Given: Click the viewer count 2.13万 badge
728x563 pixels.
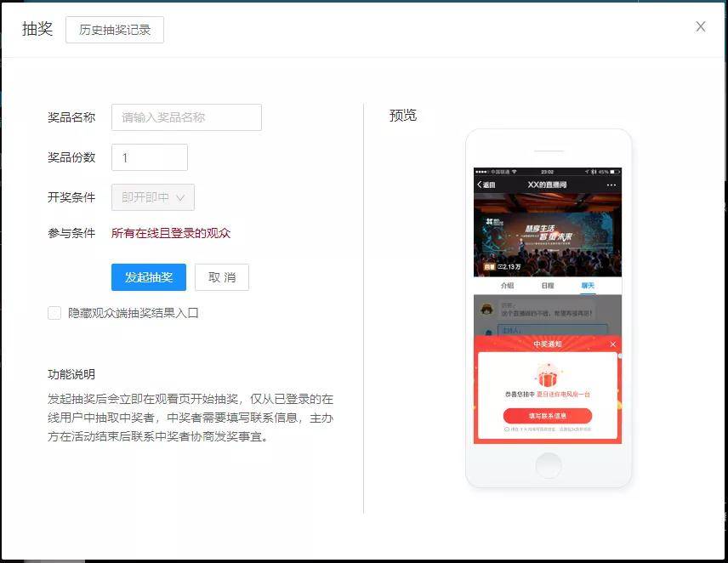Looking at the screenshot, I should [511, 267].
